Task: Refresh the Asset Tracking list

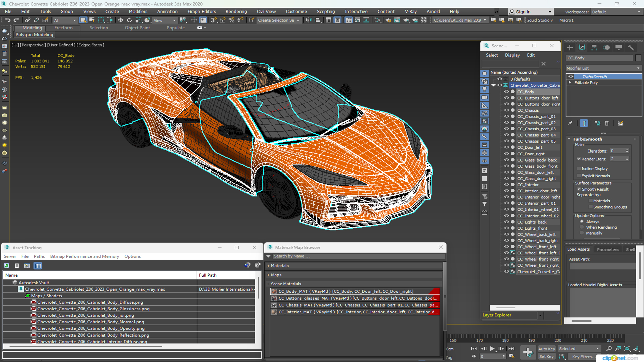Action: pyautogui.click(x=6, y=266)
